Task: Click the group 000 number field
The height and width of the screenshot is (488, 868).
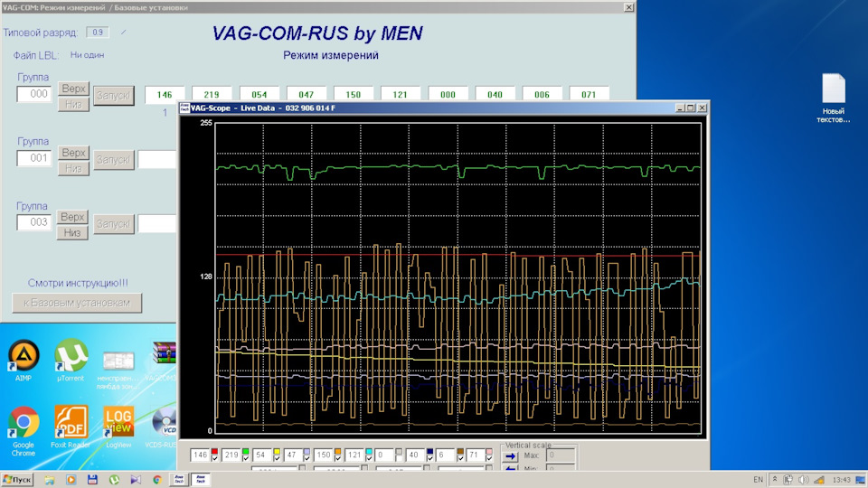Action: (x=34, y=94)
